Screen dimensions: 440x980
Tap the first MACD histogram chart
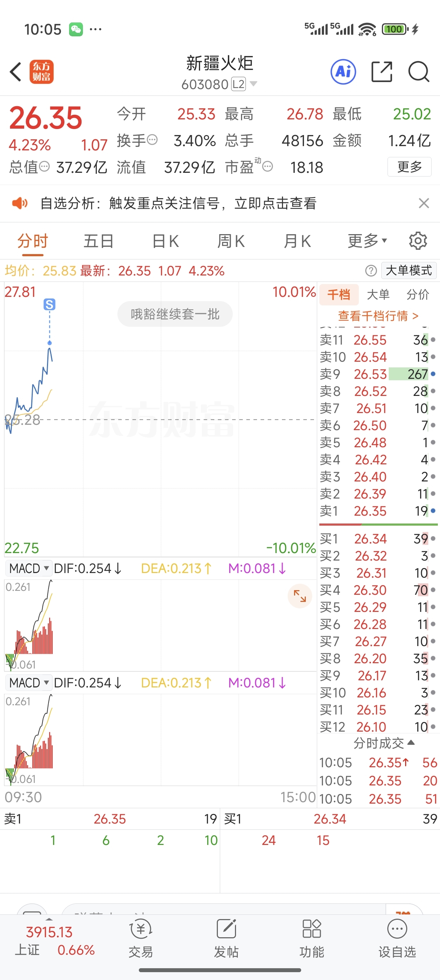point(160,625)
